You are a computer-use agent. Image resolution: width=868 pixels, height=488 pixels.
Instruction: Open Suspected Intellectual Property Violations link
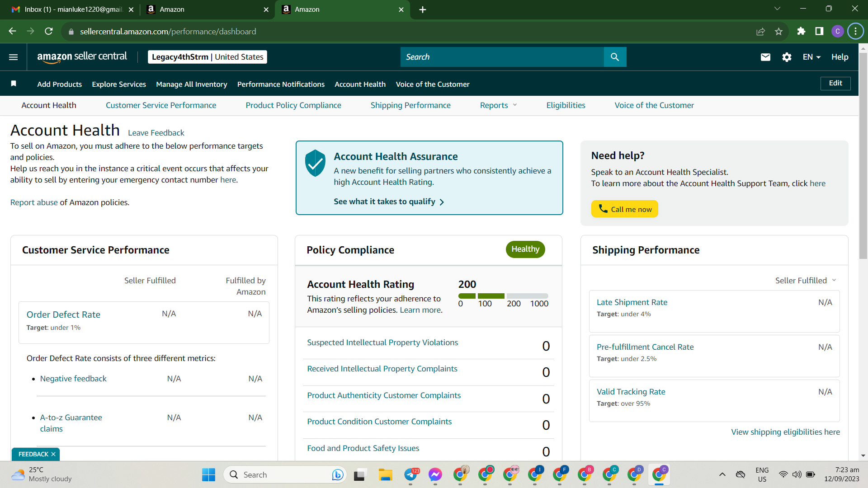tap(382, 343)
